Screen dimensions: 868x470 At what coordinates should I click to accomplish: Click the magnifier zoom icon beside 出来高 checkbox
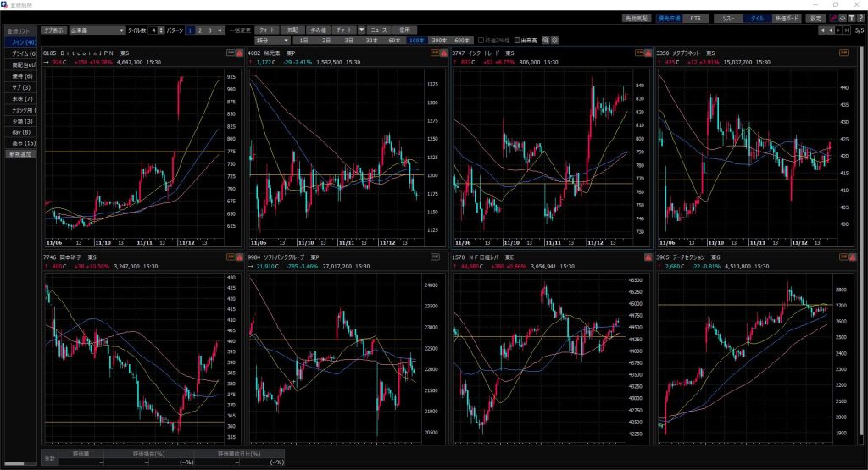[x=546, y=40]
